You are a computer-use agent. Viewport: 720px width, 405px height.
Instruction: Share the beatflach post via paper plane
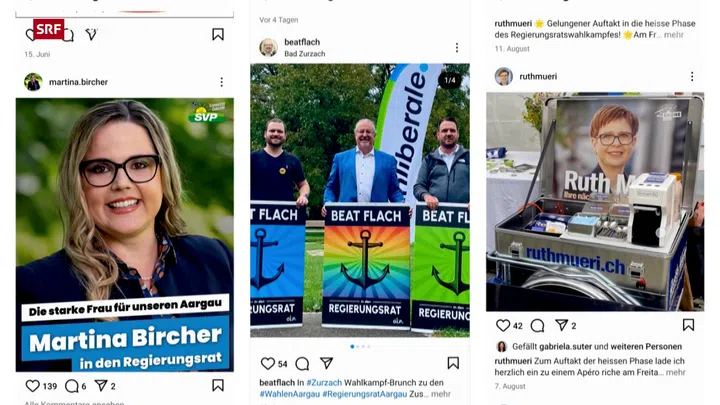(x=326, y=363)
